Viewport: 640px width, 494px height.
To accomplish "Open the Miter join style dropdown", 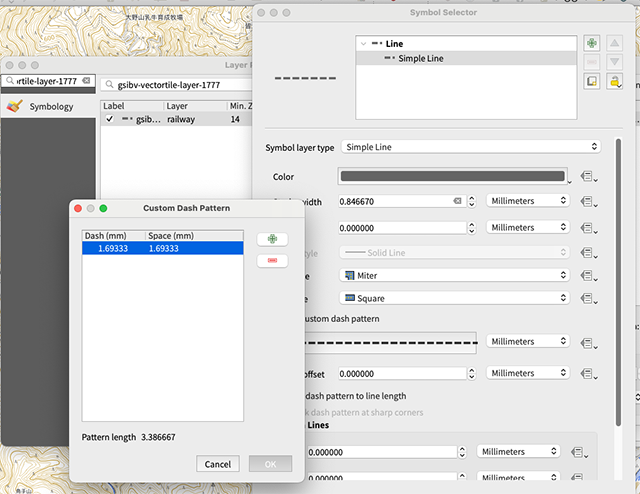I will pos(455,275).
